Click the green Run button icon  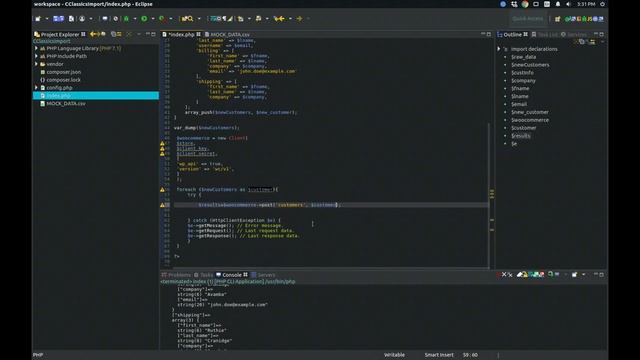click(144, 19)
